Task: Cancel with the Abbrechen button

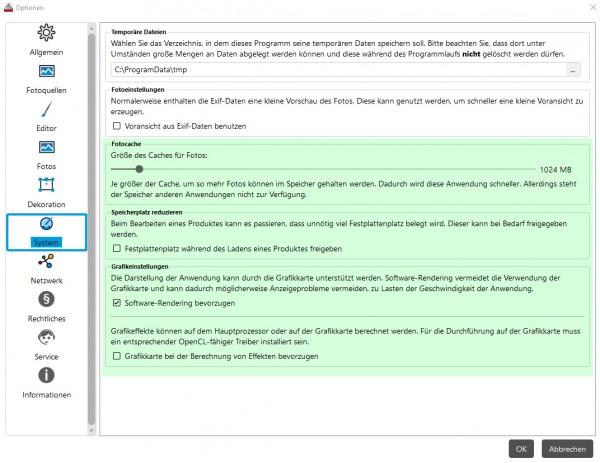Action: coord(567,449)
